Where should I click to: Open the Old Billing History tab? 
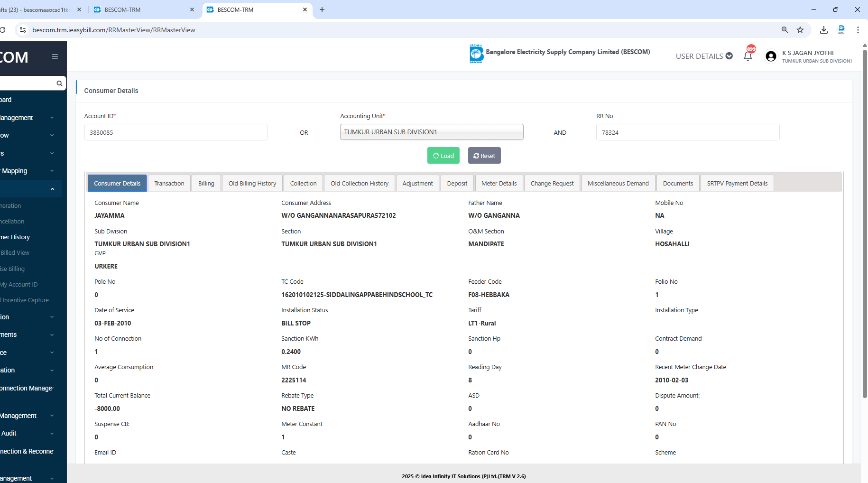252,183
